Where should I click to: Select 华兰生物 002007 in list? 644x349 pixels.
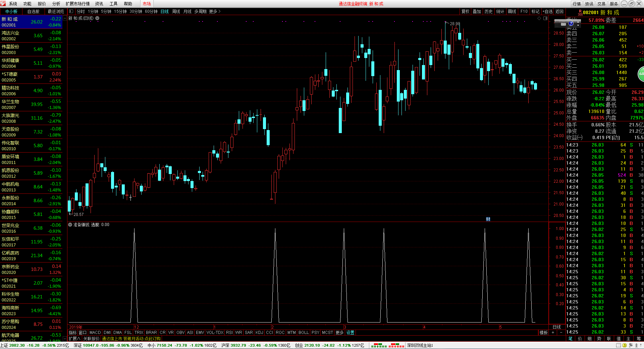(31, 104)
